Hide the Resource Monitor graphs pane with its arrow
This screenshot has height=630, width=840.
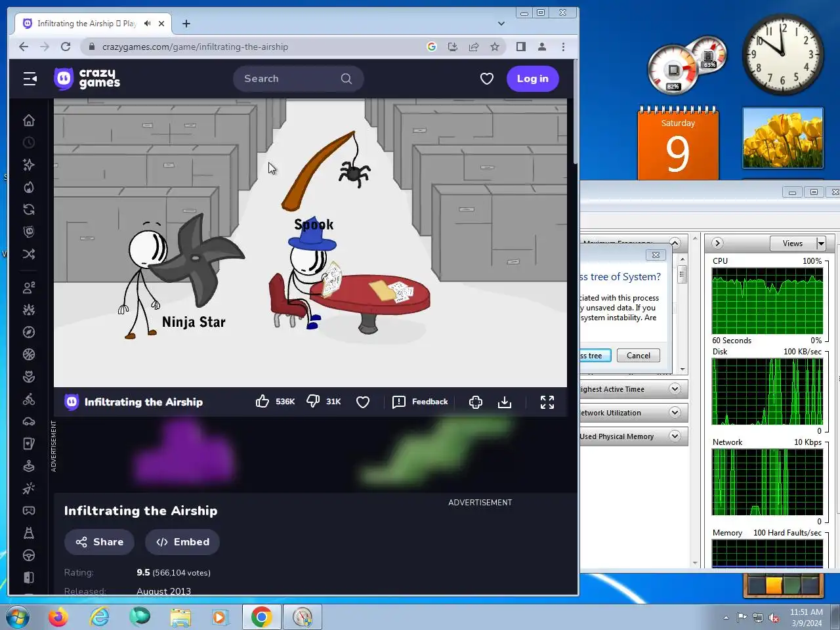click(717, 243)
